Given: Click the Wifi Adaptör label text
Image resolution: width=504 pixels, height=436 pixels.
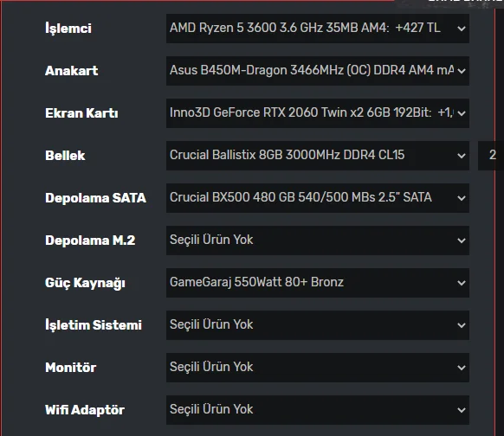Looking at the screenshot, I should coord(85,410).
